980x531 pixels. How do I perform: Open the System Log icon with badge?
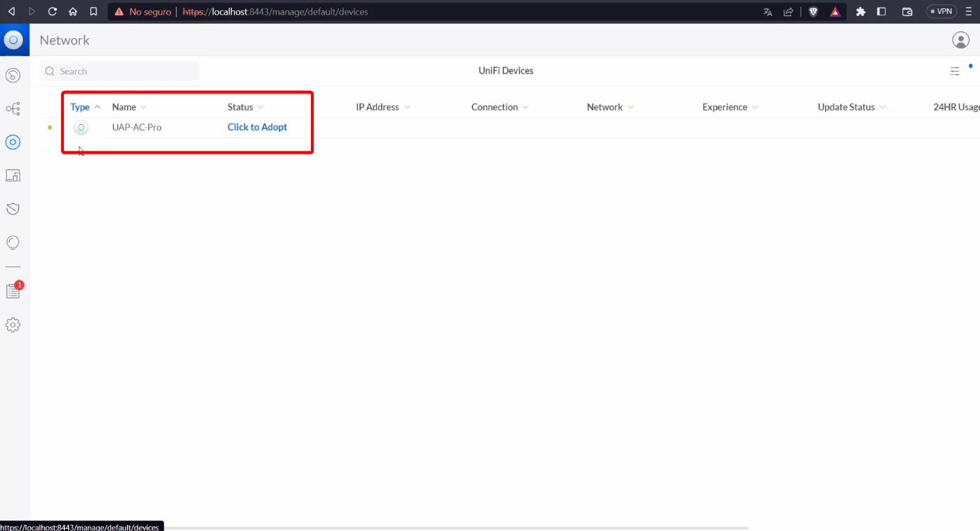point(13,291)
